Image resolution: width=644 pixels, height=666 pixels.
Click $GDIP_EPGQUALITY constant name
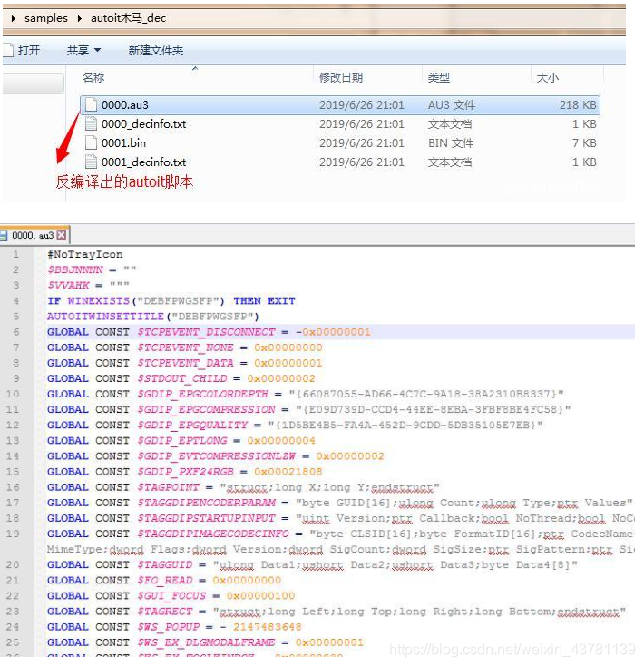(192, 426)
